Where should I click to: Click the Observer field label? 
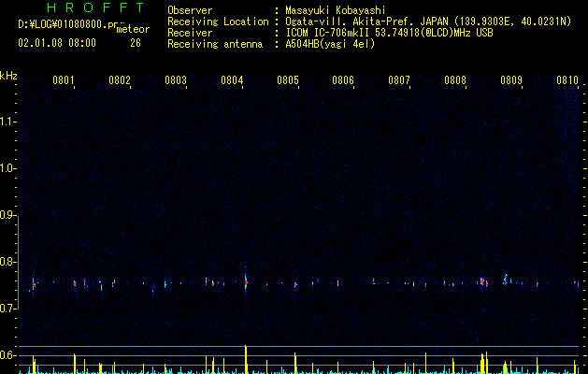click(x=190, y=10)
